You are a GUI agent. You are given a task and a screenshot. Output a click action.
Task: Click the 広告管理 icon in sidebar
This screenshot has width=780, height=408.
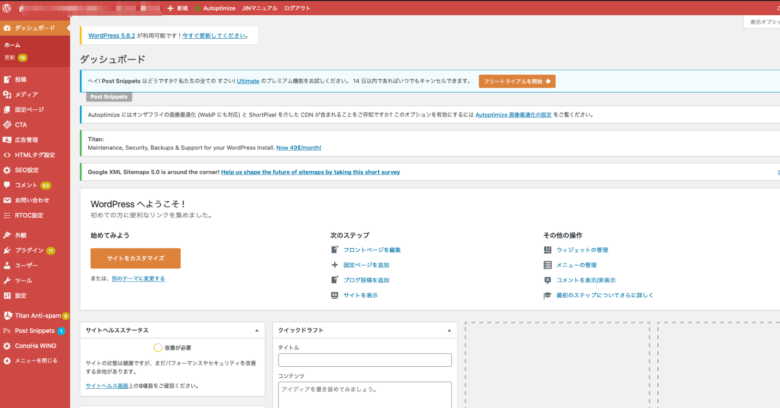click(7, 140)
